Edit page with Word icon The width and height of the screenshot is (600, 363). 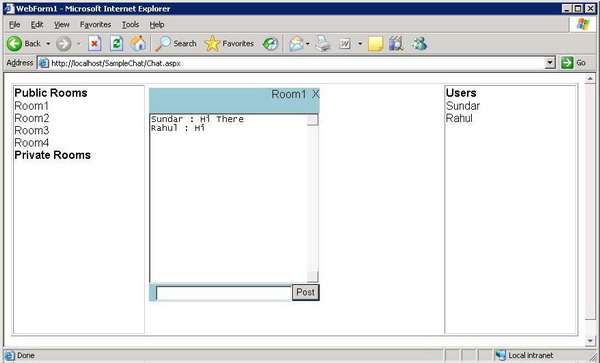[345, 44]
